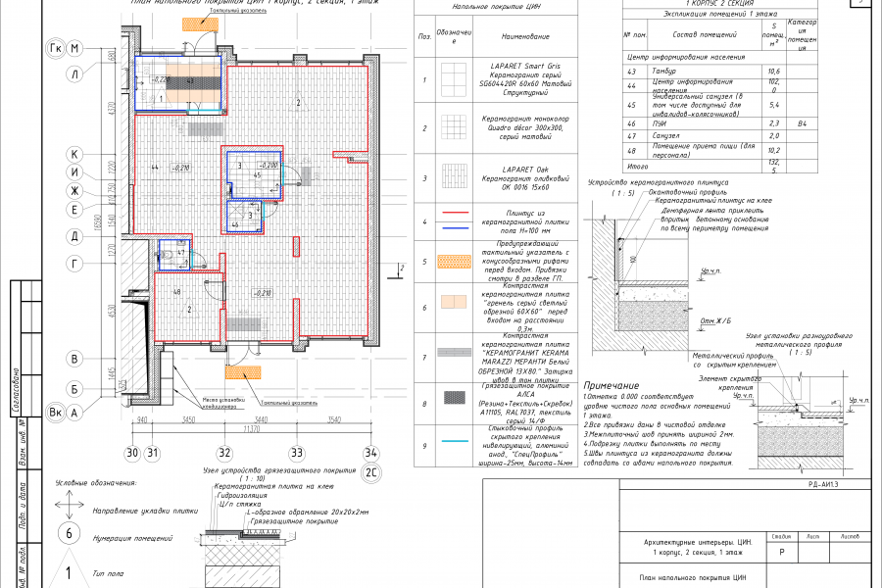Click 'Согласовано' stamp text on side strip
The width and height of the screenshot is (882, 588).
16,392
